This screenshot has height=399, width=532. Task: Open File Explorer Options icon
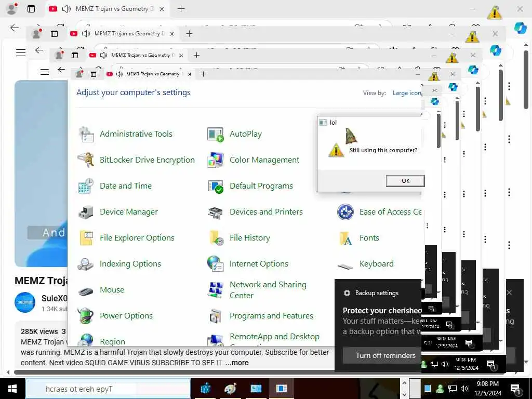pos(86,238)
